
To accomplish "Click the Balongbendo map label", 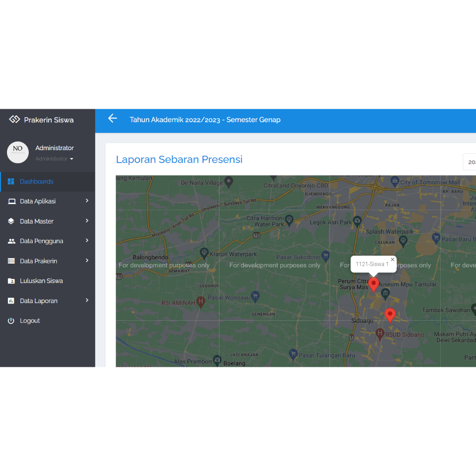I will coord(150,258).
